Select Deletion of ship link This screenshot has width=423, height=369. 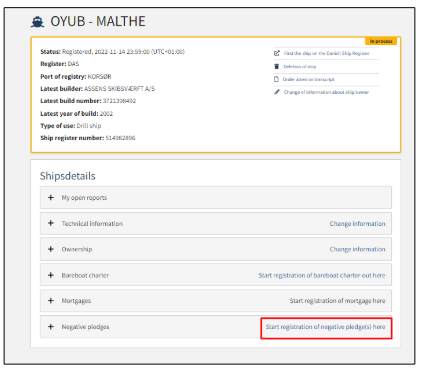[300, 67]
